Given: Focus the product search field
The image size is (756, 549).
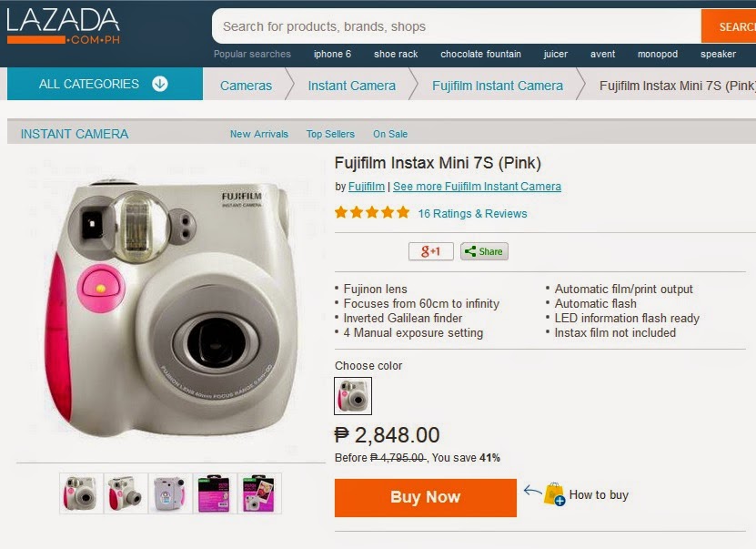Looking at the screenshot, I should coord(455,26).
